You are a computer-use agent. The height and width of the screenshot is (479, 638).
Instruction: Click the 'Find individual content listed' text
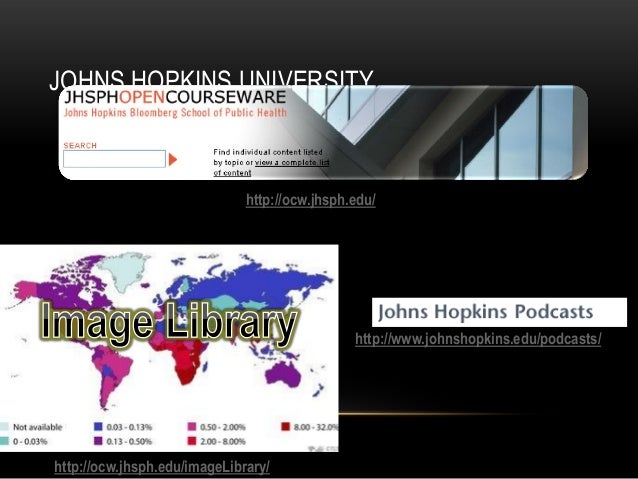[268, 152]
